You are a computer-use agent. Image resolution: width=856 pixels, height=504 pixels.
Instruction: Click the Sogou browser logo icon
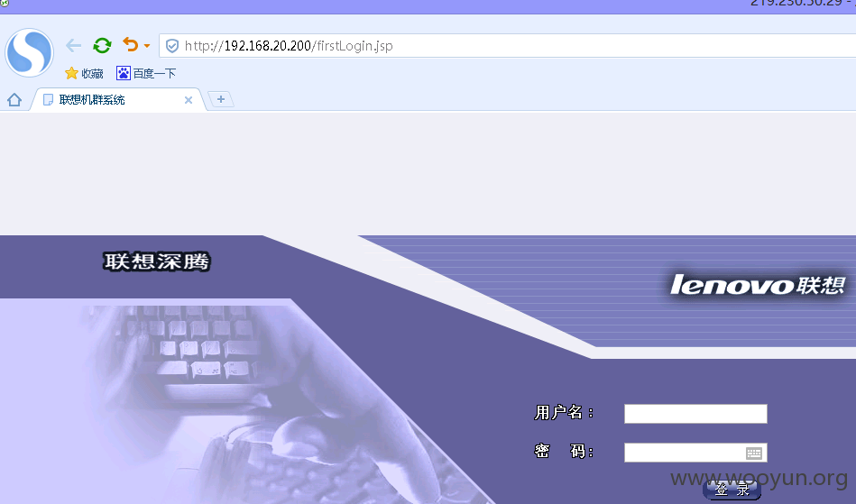pyautogui.click(x=30, y=53)
